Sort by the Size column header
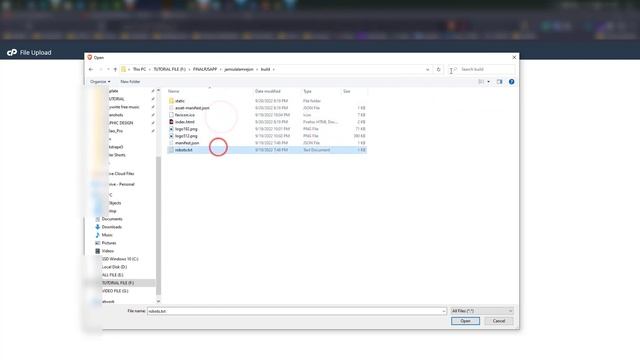 (347, 91)
